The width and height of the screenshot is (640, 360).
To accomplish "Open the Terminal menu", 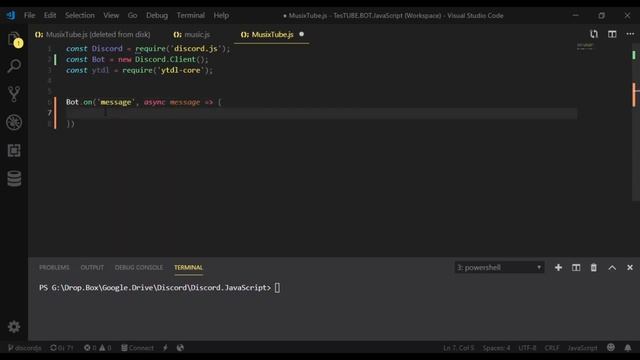I will [x=191, y=16].
